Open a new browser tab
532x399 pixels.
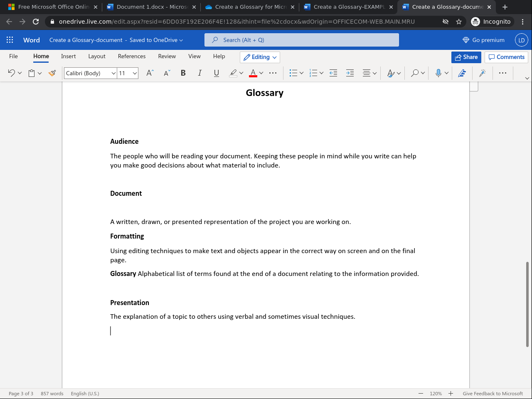pyautogui.click(x=505, y=7)
